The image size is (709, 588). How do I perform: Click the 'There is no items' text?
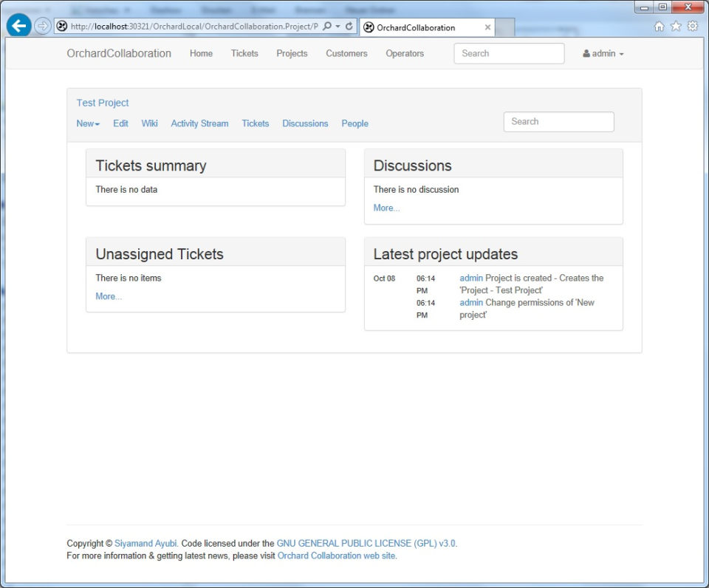tap(129, 278)
